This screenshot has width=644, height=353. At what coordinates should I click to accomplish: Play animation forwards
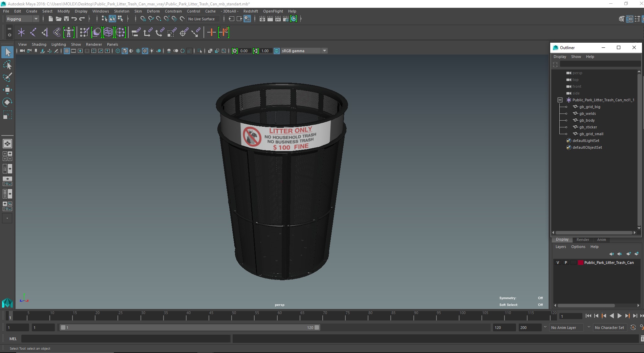pos(619,316)
